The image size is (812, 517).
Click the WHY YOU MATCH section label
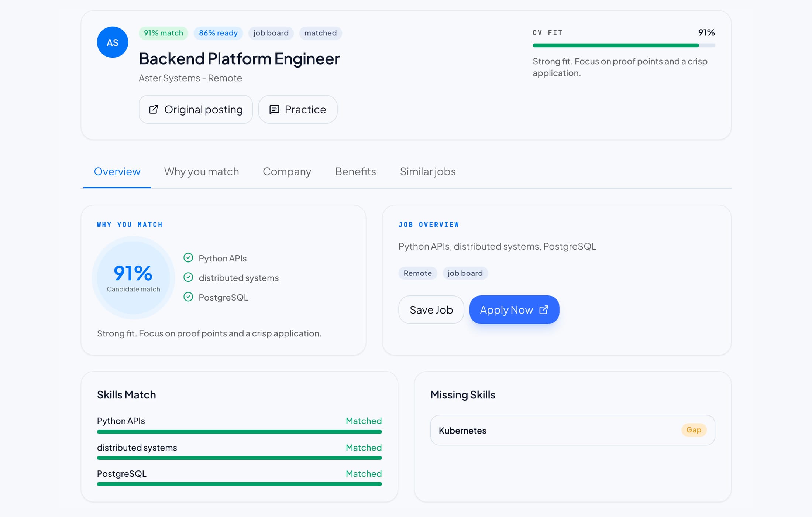tap(130, 225)
